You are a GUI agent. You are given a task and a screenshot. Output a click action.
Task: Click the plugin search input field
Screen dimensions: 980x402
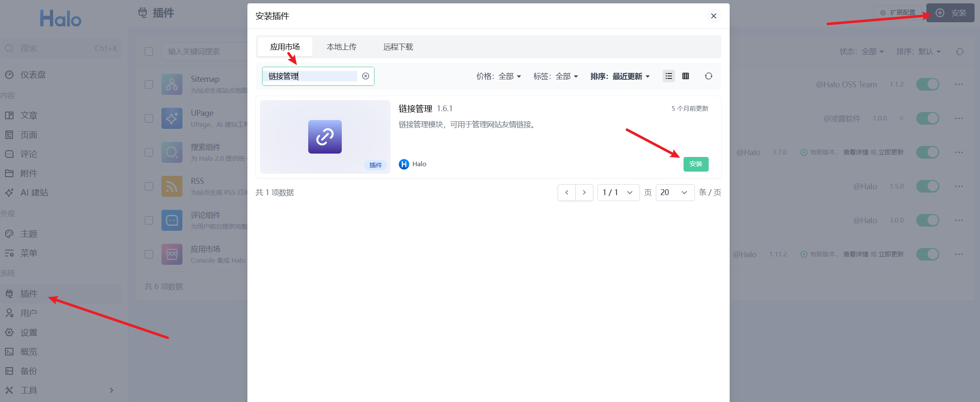click(x=312, y=76)
